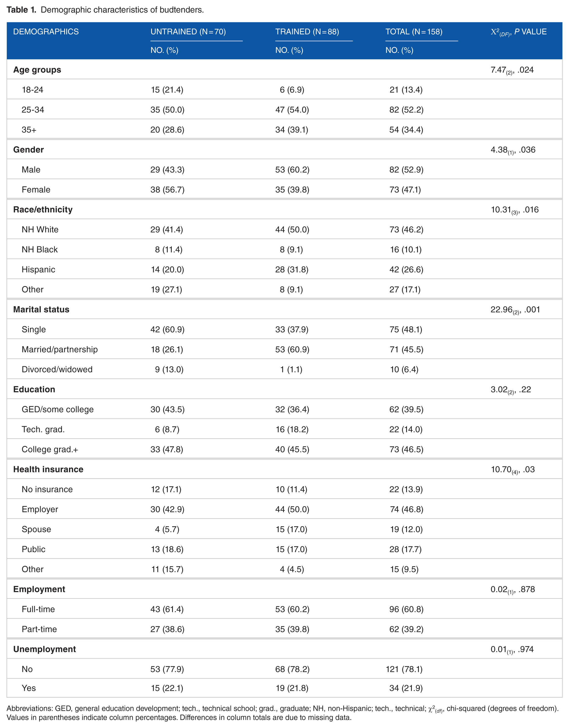Select the Age groups section heading

tap(37, 70)
